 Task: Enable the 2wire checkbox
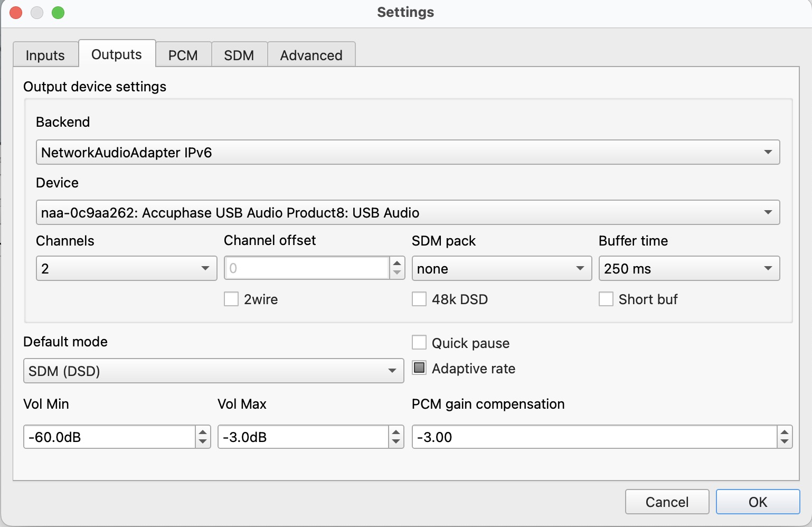[231, 299]
